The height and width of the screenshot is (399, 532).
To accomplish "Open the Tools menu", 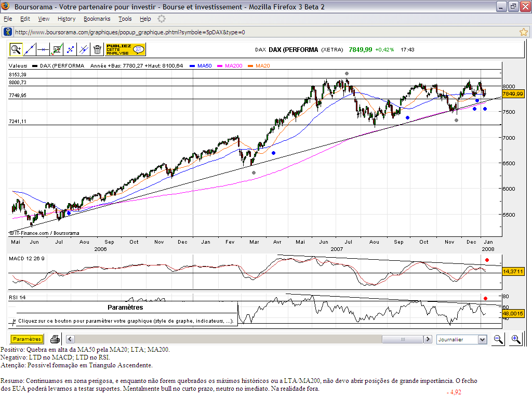I will click(x=125, y=19).
